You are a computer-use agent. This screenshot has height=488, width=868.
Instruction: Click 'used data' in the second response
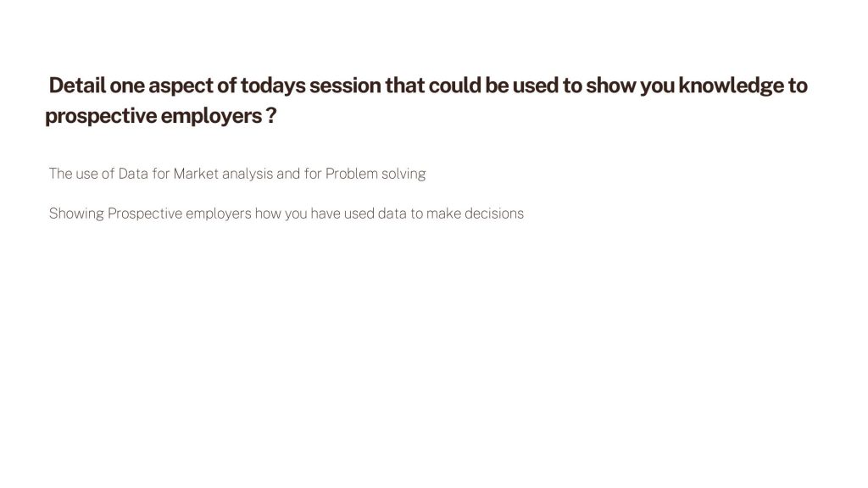(376, 213)
